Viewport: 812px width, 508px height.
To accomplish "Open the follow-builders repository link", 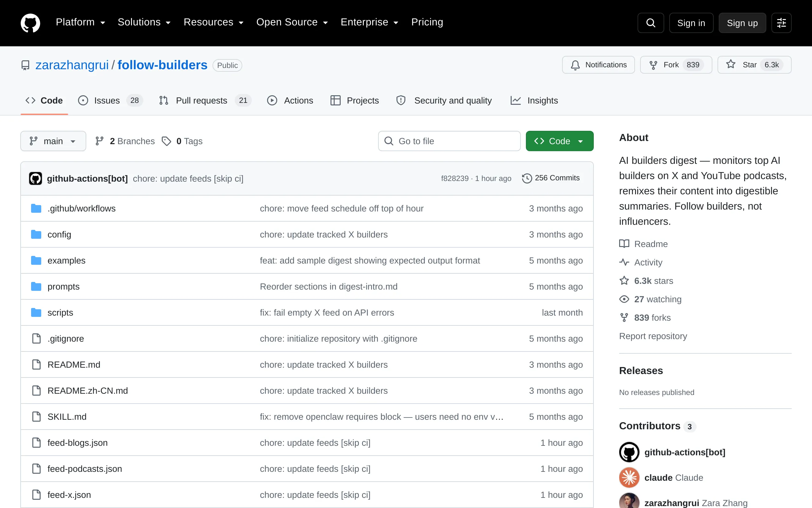I will 162,65.
